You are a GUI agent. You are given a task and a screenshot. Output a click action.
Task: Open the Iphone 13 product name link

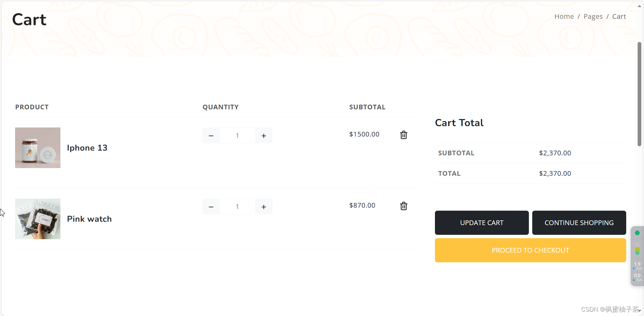(x=87, y=148)
